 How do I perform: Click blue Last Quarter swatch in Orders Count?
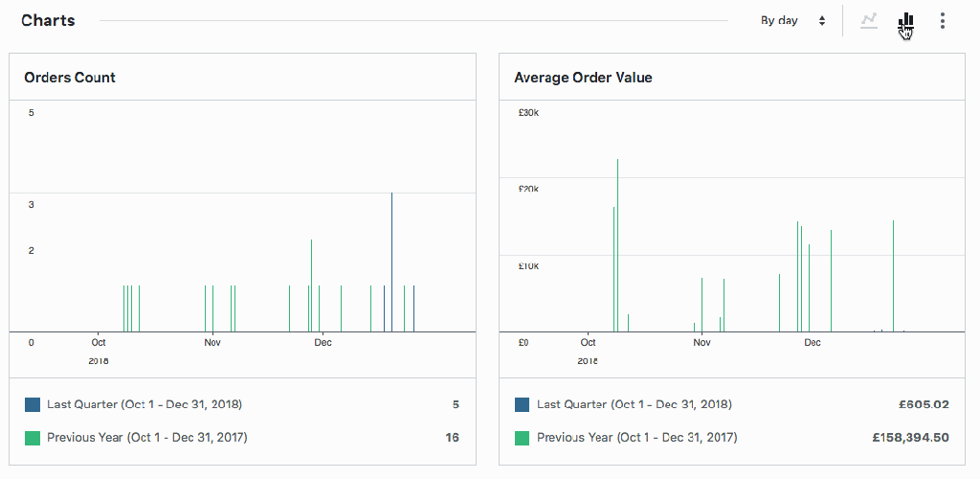point(33,405)
